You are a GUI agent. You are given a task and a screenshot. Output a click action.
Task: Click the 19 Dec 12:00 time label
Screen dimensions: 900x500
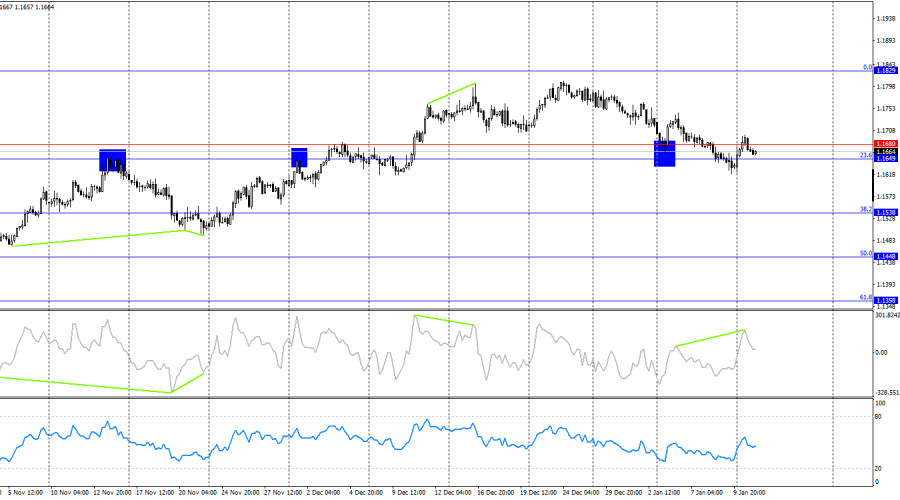(539, 493)
